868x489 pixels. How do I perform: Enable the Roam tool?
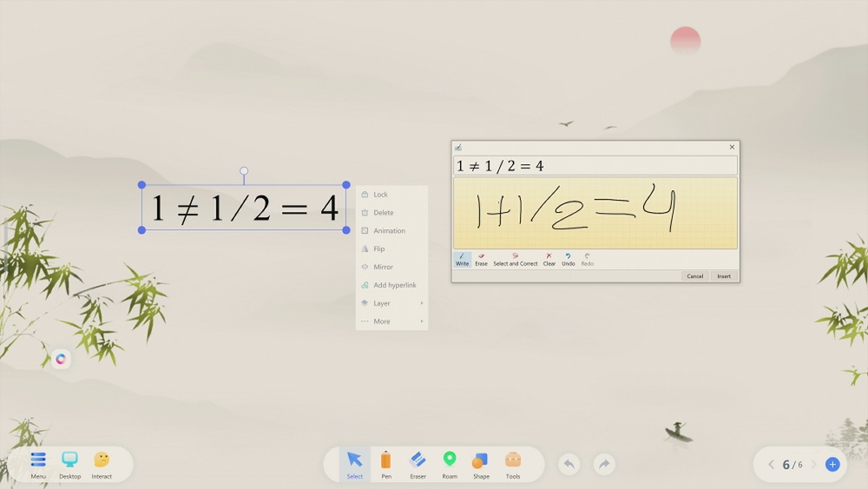(450, 465)
